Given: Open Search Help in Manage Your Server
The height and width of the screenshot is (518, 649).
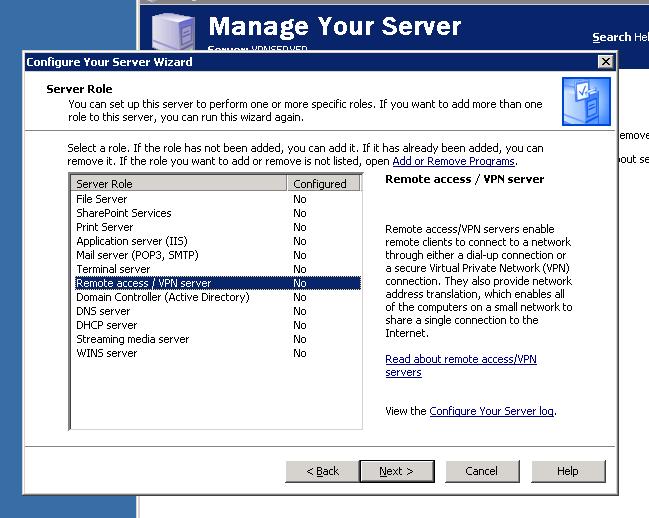Looking at the screenshot, I should pos(620,37).
